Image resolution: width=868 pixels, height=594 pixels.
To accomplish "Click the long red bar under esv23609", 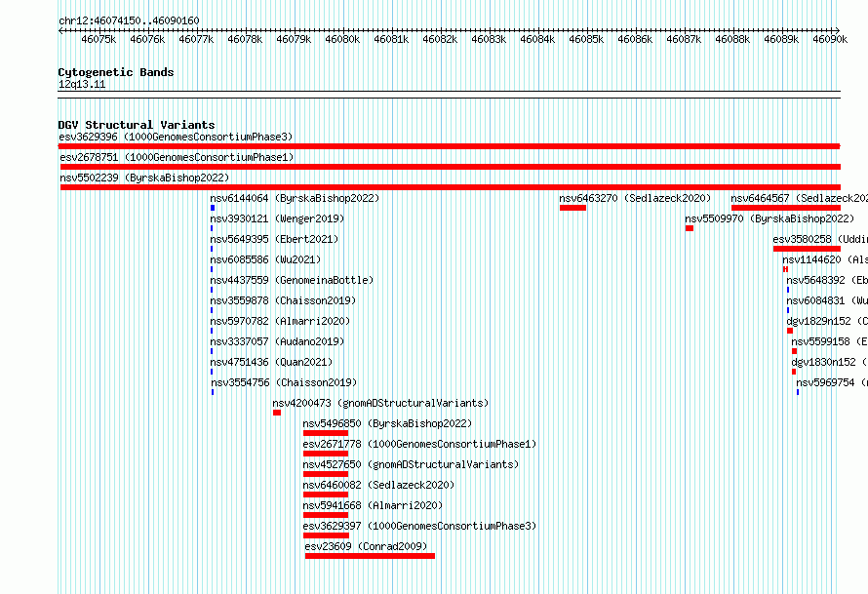I will point(370,556).
